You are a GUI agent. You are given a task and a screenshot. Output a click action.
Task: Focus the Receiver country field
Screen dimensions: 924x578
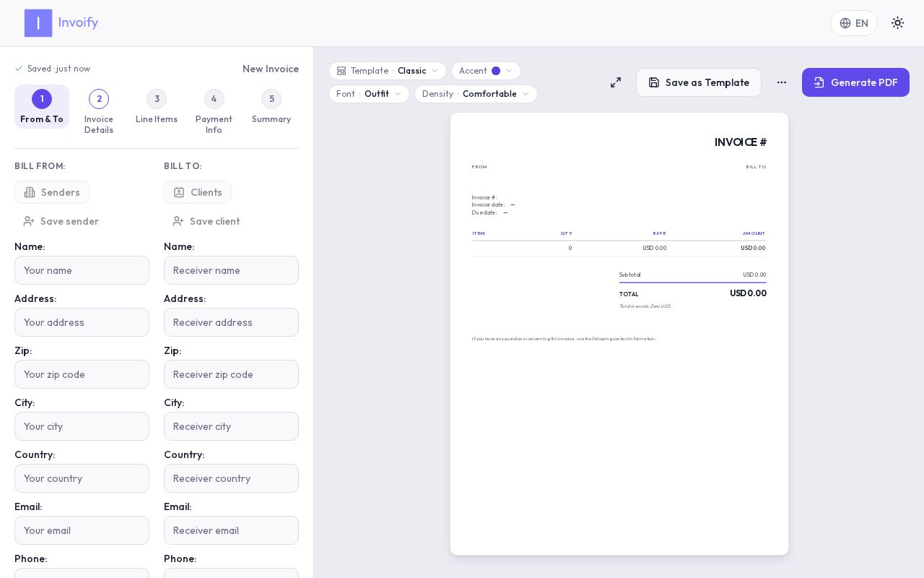click(x=231, y=478)
